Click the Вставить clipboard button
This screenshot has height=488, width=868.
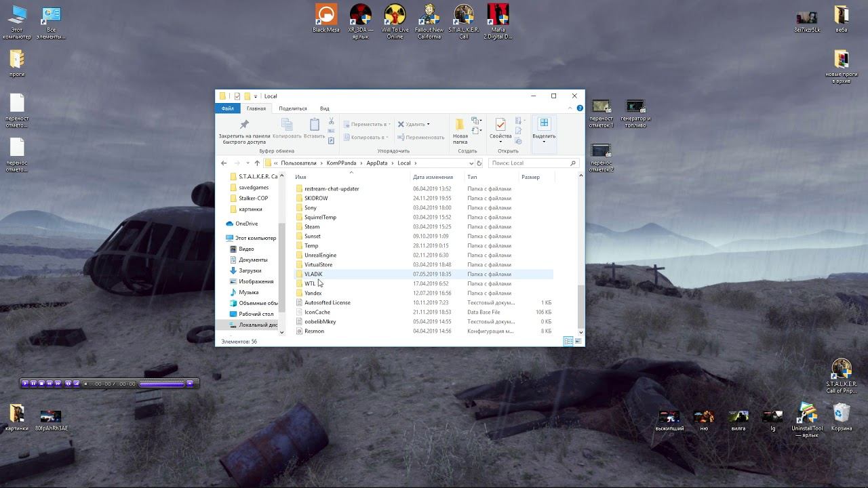(x=314, y=129)
